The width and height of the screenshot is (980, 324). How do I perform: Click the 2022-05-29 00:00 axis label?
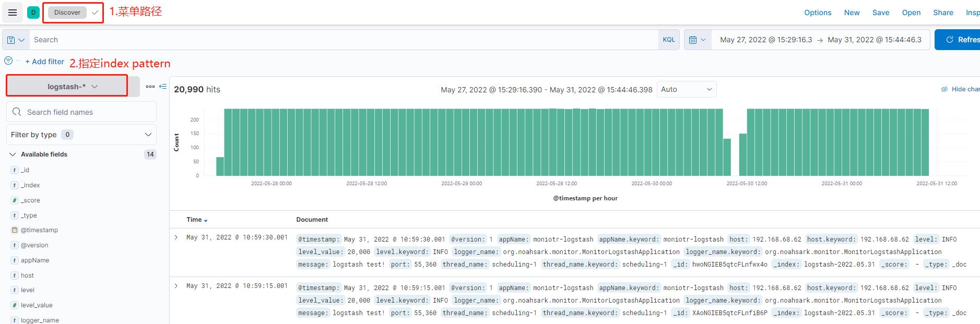(462, 184)
